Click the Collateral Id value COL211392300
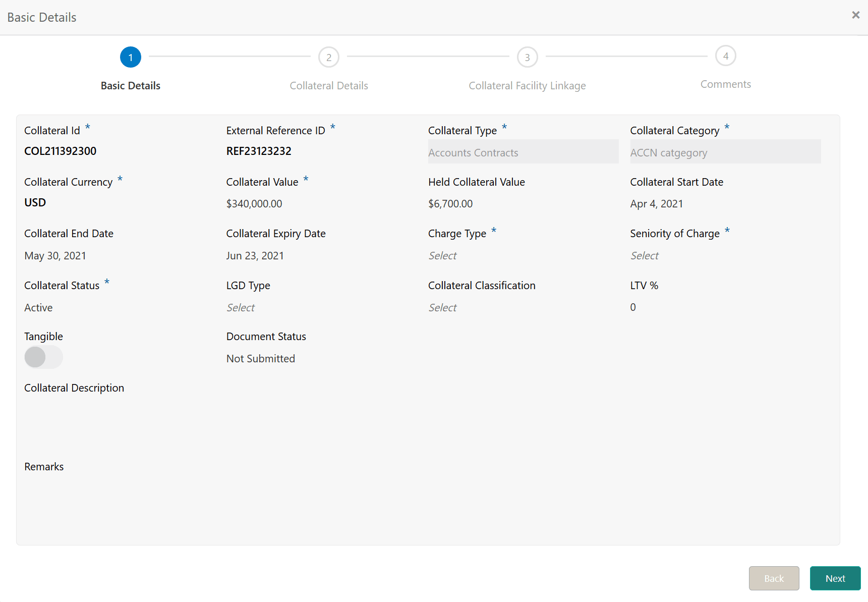This screenshot has height=602, width=868. click(61, 151)
